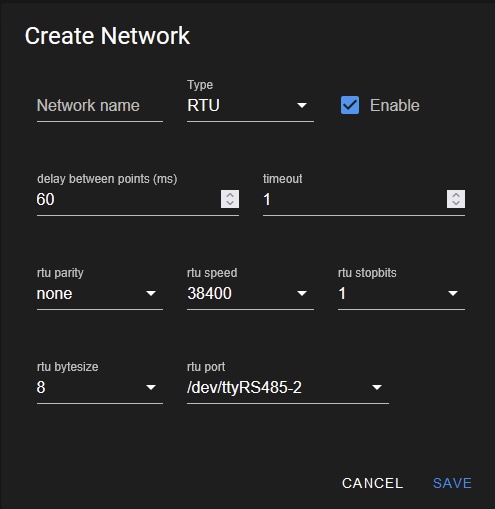The image size is (495, 509).
Task: Increase timeout value with up arrow
Action: tap(456, 195)
